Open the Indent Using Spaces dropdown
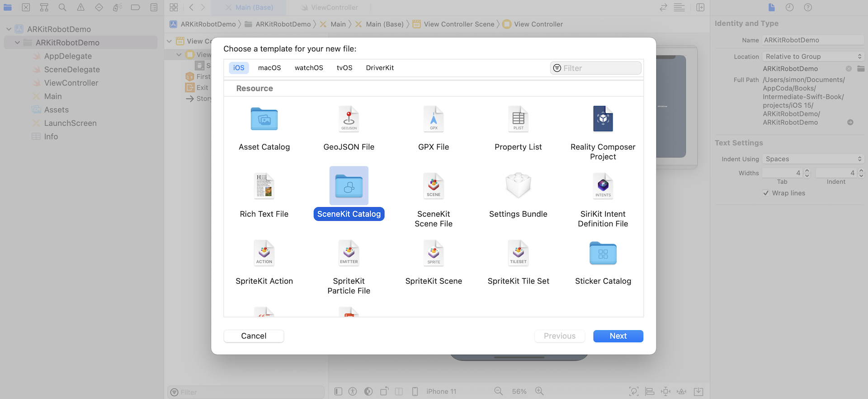Screen dimensions: 868x399 pyautogui.click(x=813, y=159)
